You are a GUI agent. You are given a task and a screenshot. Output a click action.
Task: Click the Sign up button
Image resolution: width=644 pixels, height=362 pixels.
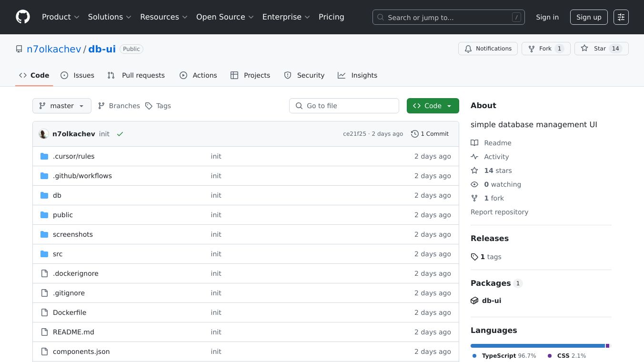click(x=589, y=17)
